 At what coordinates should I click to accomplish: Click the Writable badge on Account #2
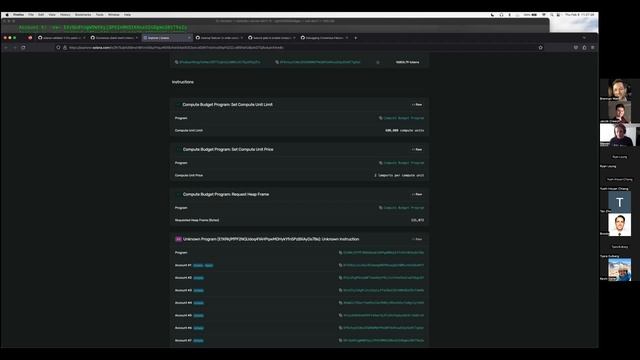(x=198, y=278)
